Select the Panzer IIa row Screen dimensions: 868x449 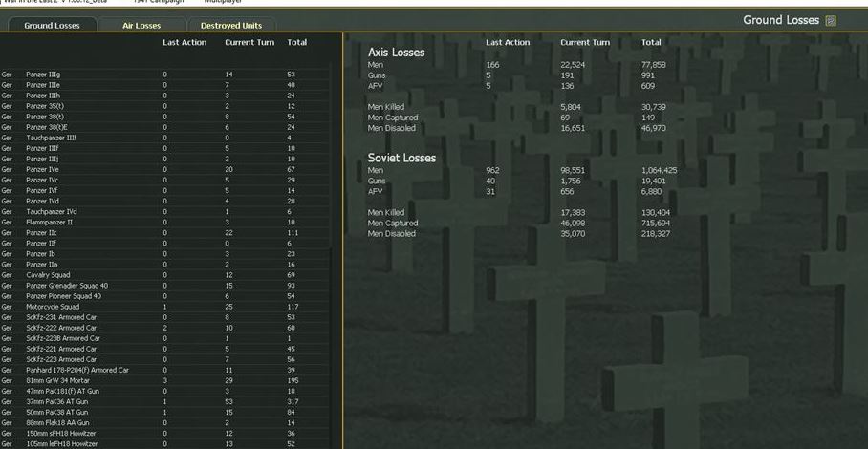pos(165,265)
